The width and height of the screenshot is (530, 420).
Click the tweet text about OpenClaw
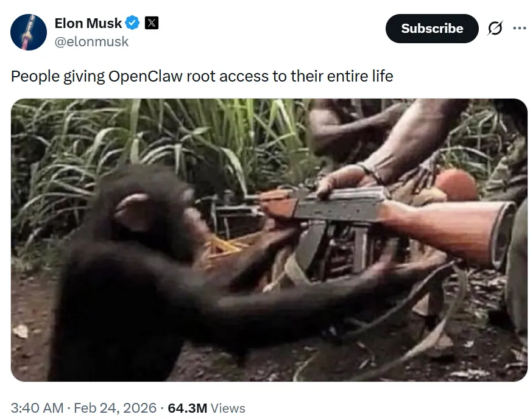[x=202, y=76]
